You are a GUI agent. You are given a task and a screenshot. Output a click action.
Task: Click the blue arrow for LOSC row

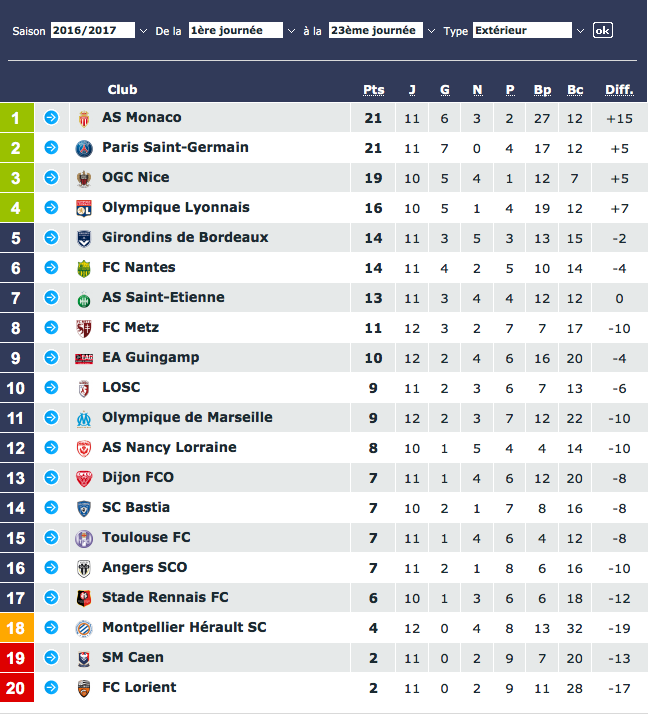(x=51, y=388)
